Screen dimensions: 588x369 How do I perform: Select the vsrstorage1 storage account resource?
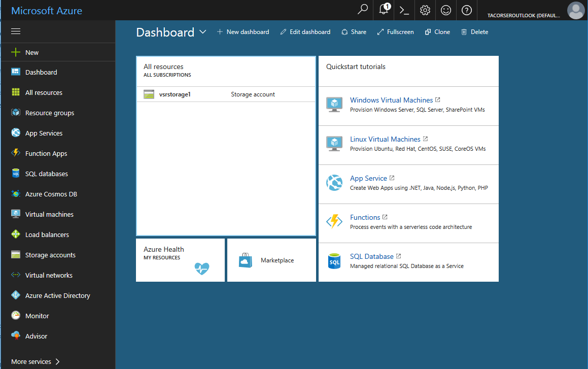coord(175,94)
